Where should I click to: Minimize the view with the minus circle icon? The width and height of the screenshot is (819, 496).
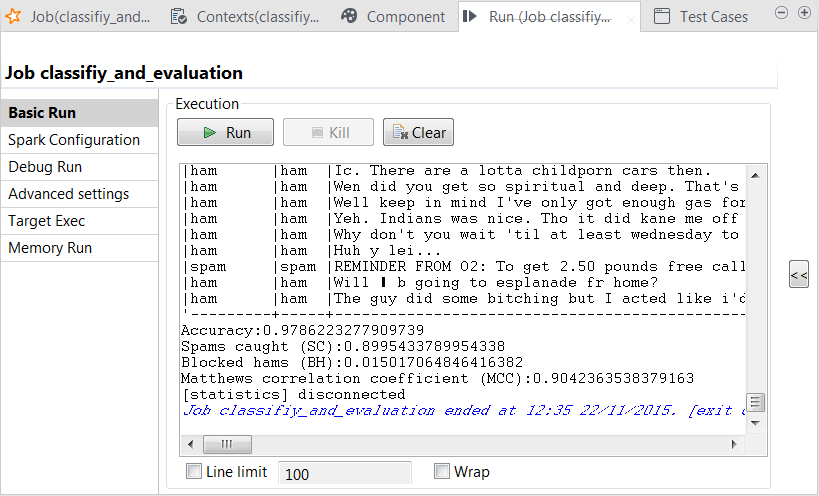(x=781, y=13)
